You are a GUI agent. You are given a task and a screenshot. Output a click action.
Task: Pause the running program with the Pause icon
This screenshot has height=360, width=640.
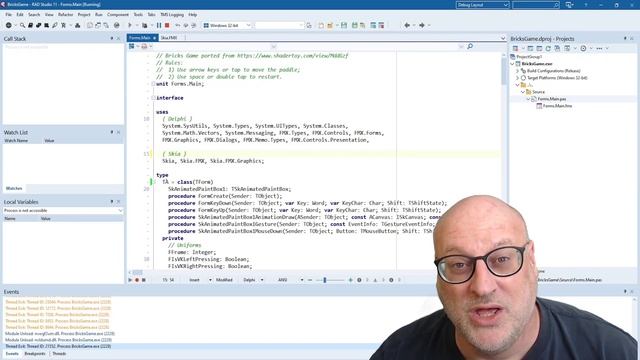click(x=159, y=25)
